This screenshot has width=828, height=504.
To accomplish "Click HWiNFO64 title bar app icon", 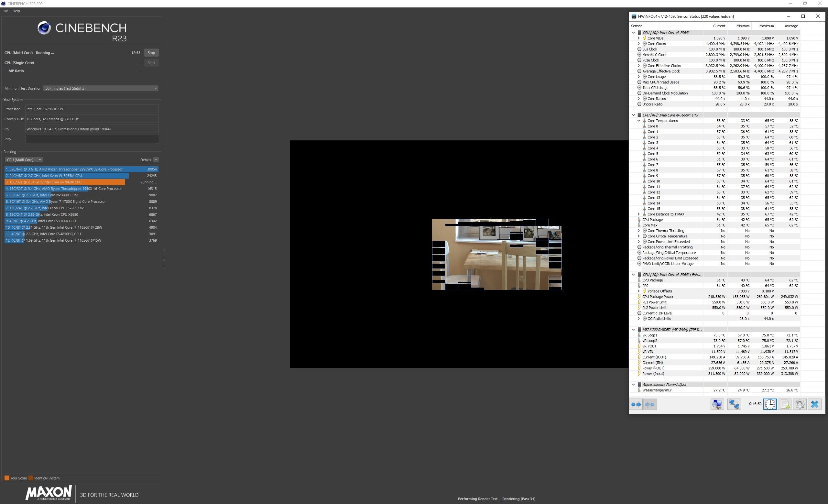I will pyautogui.click(x=634, y=16).
